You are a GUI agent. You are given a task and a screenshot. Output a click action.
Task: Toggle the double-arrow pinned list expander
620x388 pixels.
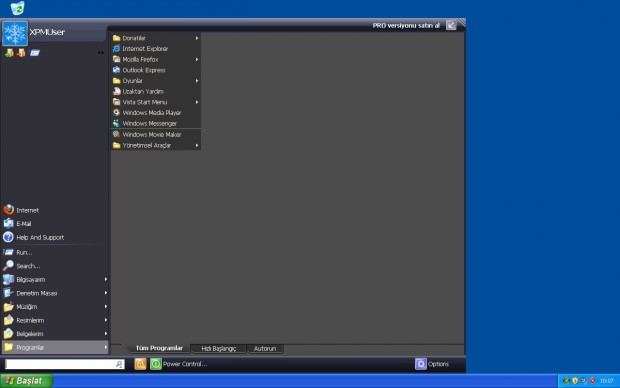[x=100, y=53]
